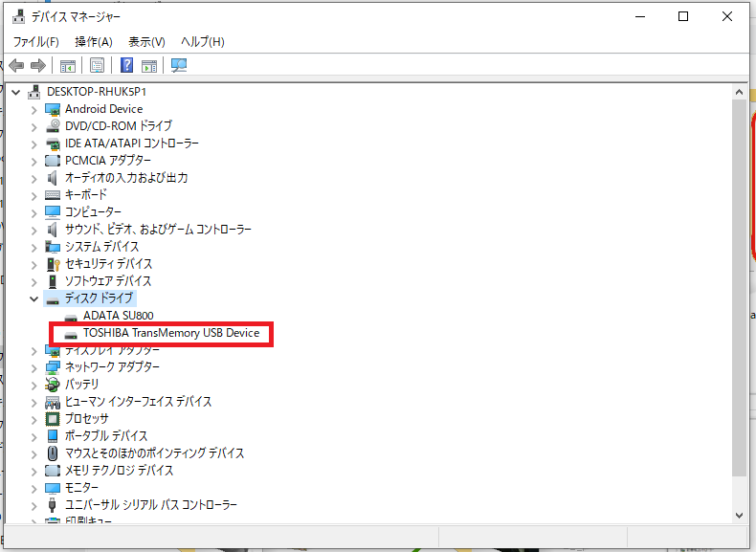The width and height of the screenshot is (756, 552).
Task: Open the 操作(A) menu
Action: [x=94, y=42]
